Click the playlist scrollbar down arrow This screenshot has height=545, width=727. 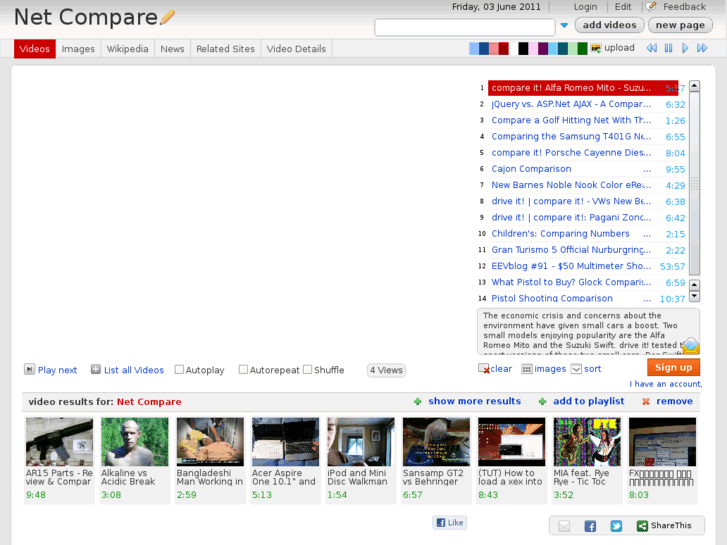pyautogui.click(x=694, y=296)
